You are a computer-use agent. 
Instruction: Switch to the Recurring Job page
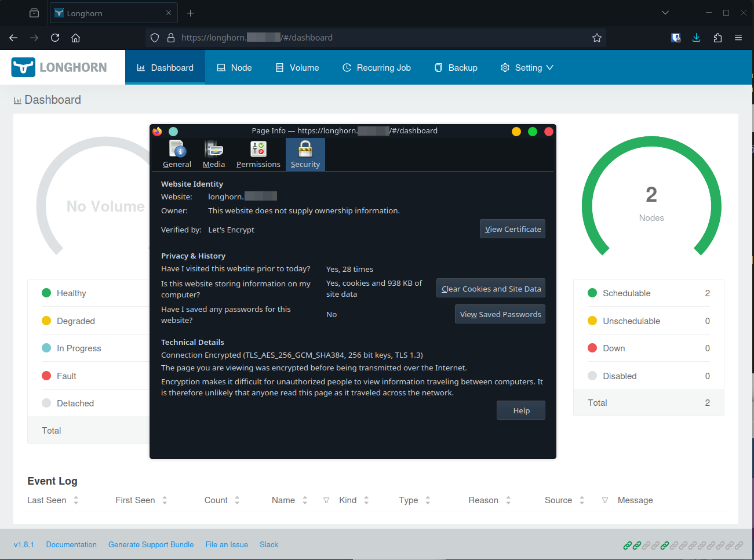click(x=377, y=68)
